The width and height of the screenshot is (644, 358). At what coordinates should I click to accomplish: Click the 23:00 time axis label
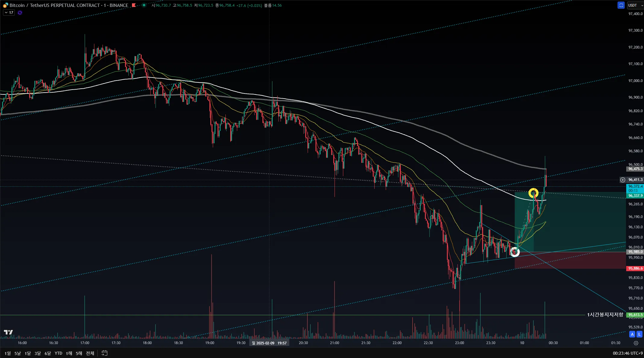coord(460,343)
